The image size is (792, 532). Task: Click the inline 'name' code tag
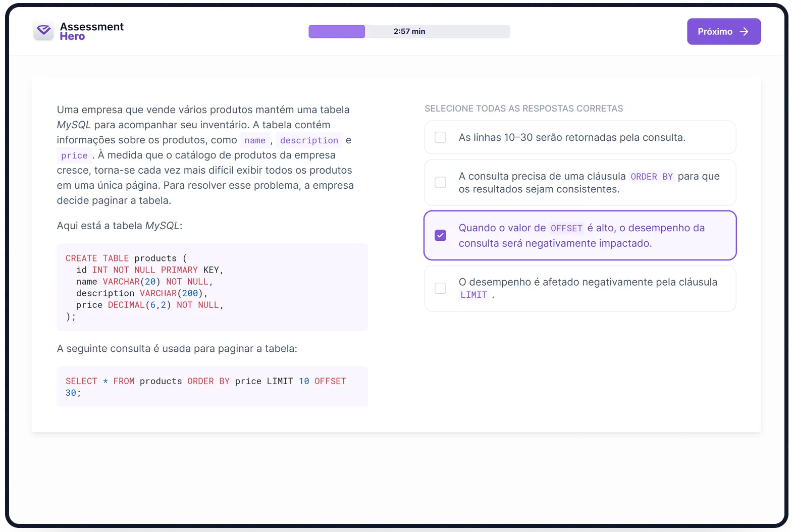tap(254, 140)
